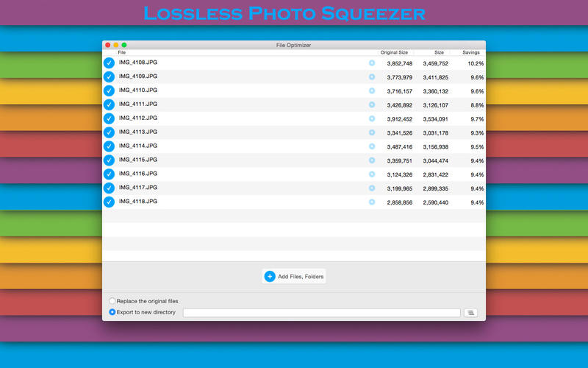Select the IMG_4113.JPG file name
The image size is (588, 368).
[138, 132]
